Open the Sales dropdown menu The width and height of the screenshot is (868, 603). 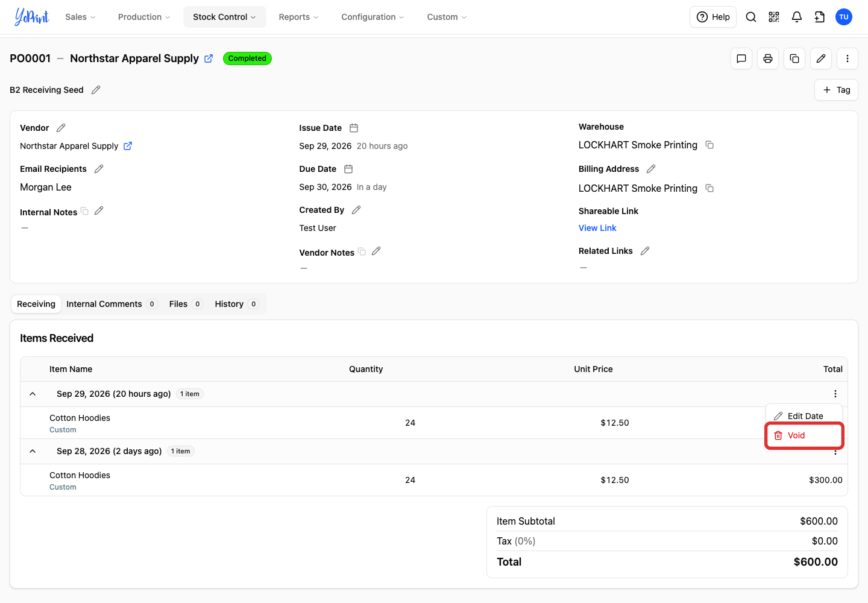tap(80, 17)
